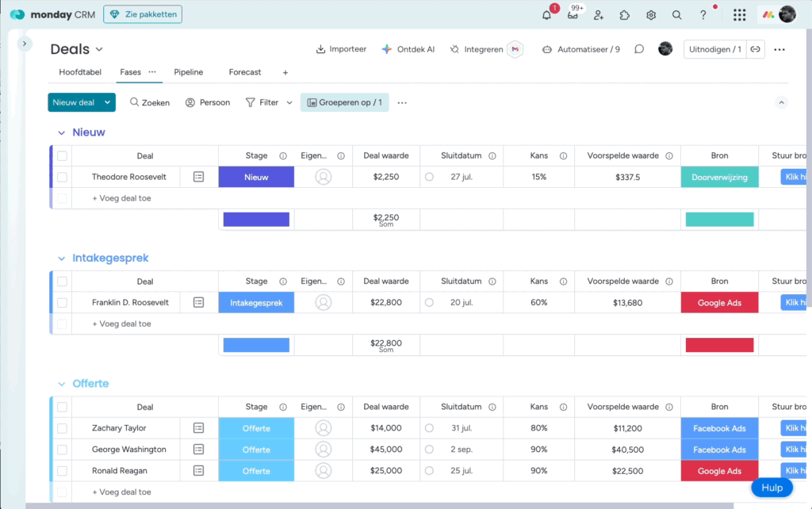The width and height of the screenshot is (812, 509).
Task: Click Uitnodigen / 1
Action: click(715, 49)
